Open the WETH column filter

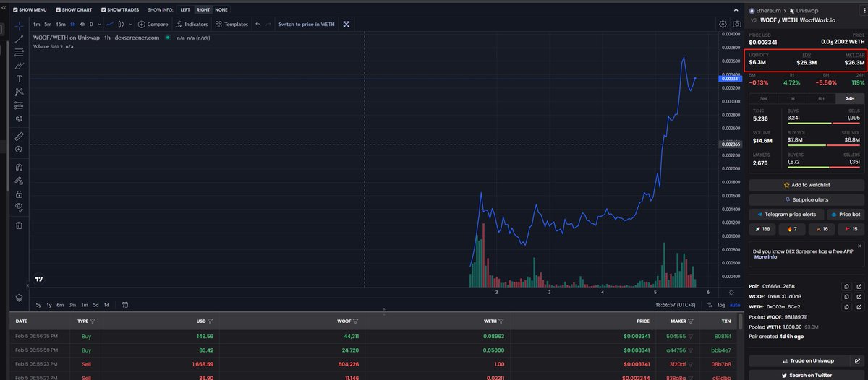coord(500,321)
